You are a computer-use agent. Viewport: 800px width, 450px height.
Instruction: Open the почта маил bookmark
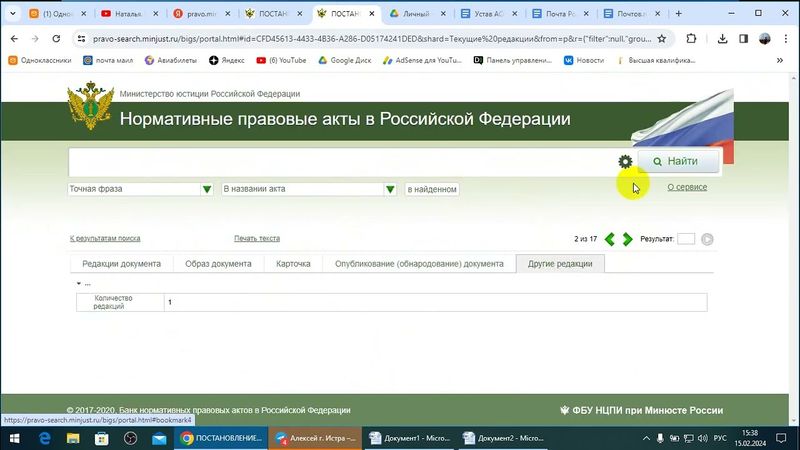tap(108, 60)
